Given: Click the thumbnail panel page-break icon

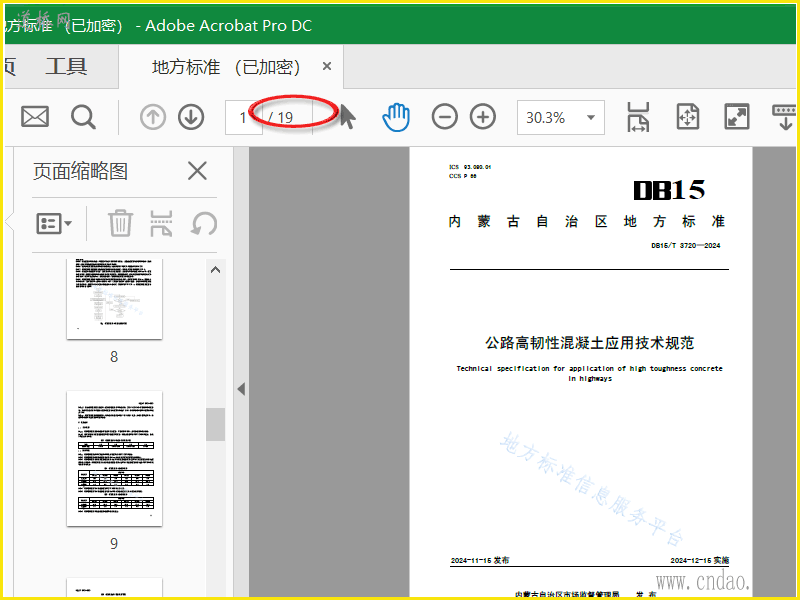Looking at the screenshot, I should click(161, 223).
